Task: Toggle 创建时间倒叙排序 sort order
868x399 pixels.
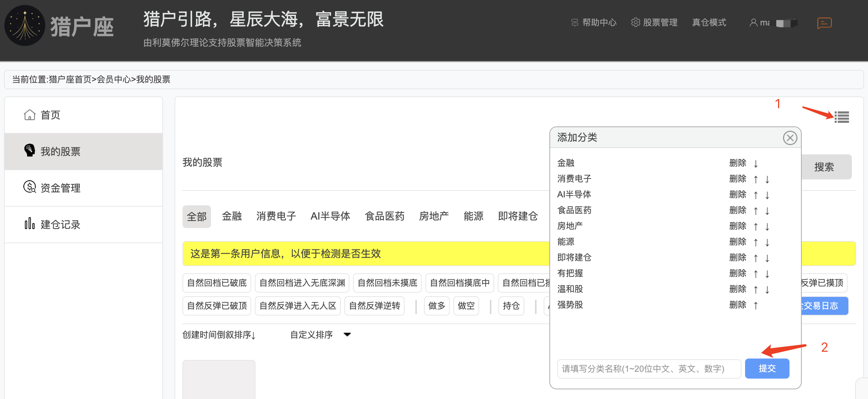Action: [x=219, y=335]
